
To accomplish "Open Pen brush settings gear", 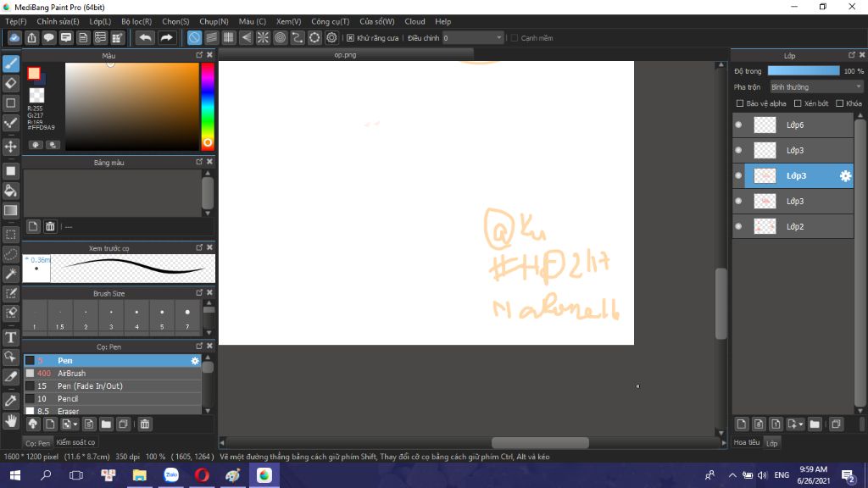I will click(x=195, y=361).
